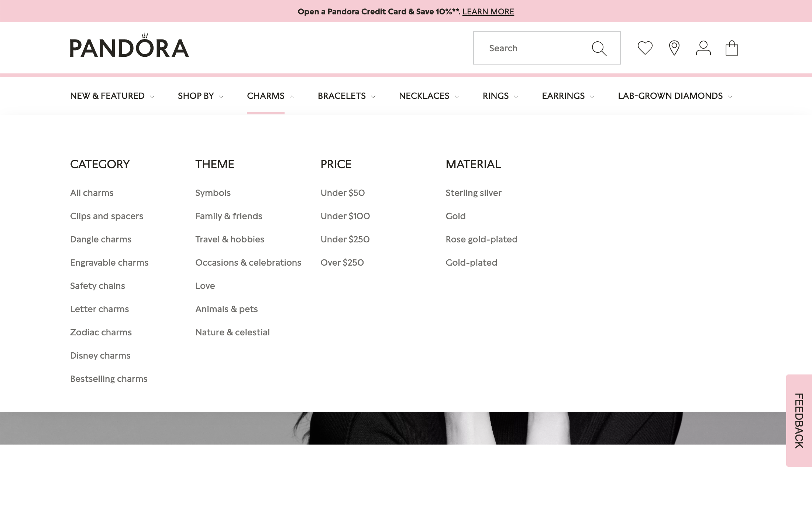Open the shopping bag

[732, 48]
